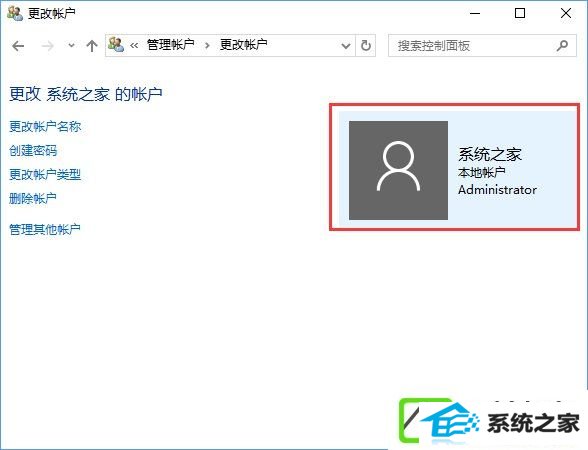
Task: Go back using the left arrow
Action: coord(18,46)
